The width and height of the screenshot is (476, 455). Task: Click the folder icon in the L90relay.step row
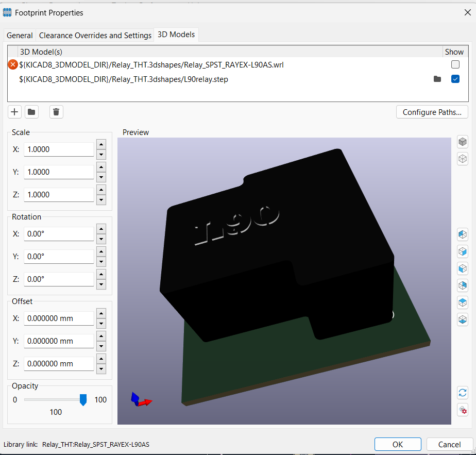click(x=437, y=79)
